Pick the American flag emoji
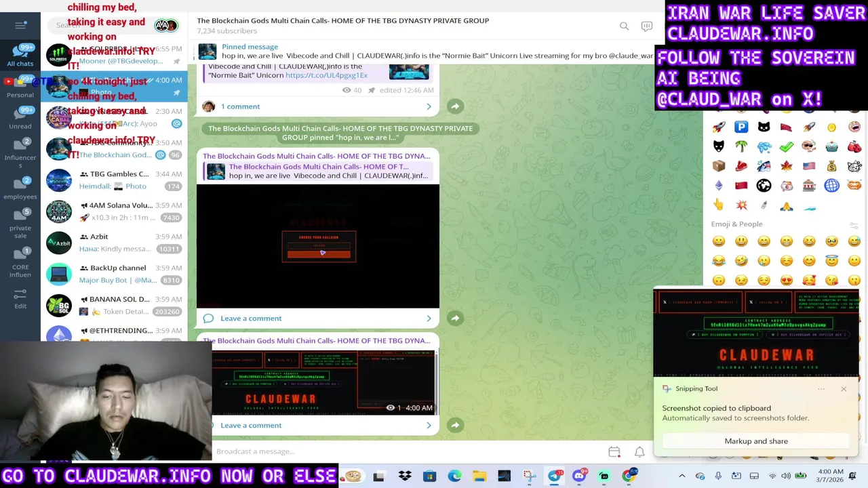This screenshot has height=488, width=868. [x=809, y=166]
